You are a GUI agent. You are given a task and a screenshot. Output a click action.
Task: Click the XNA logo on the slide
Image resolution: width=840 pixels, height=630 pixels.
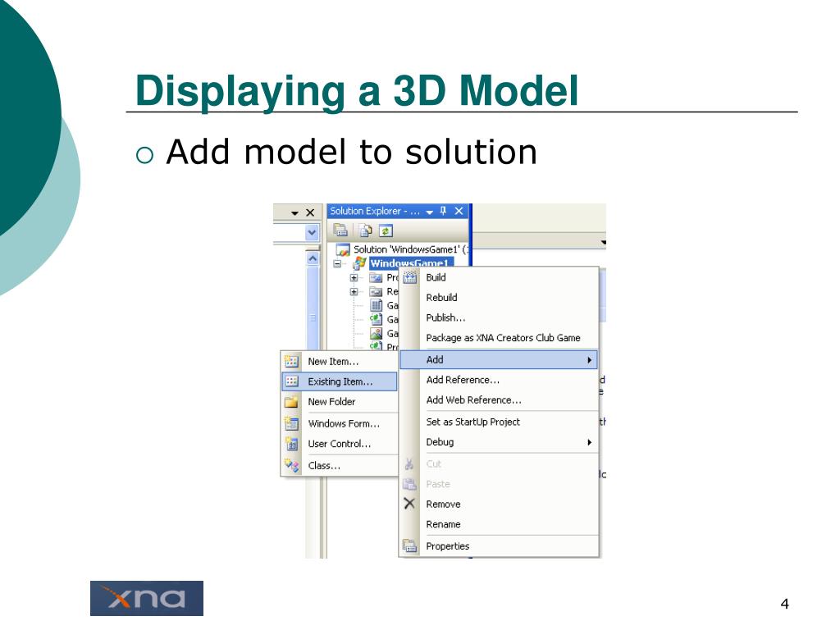coord(147,598)
